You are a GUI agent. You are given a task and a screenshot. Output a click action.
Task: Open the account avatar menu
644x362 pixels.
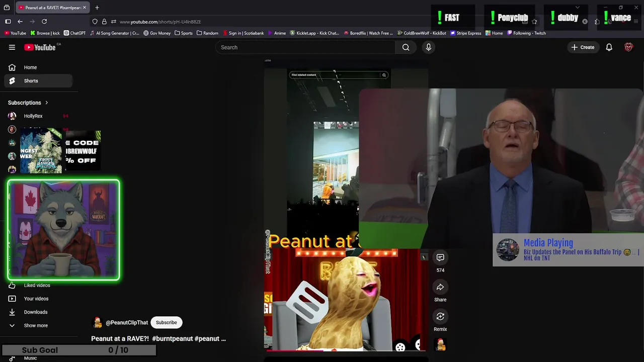[x=628, y=47]
